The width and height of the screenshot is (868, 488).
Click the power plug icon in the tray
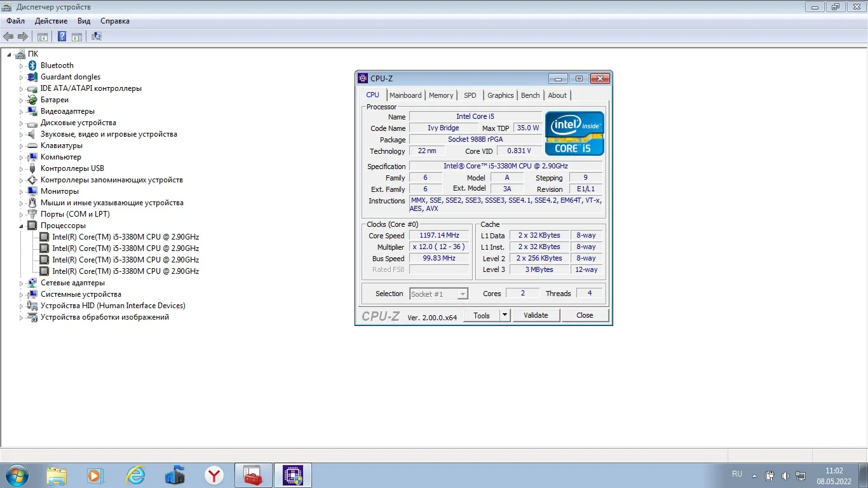click(x=770, y=475)
